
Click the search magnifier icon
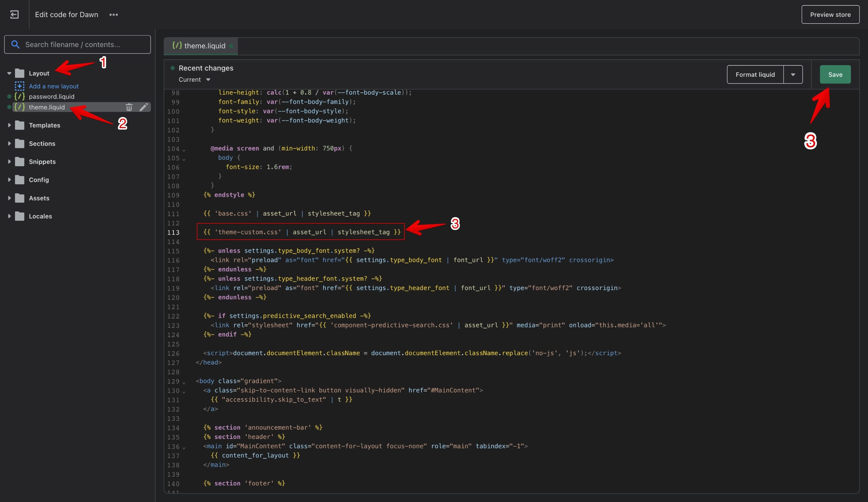[x=15, y=44]
